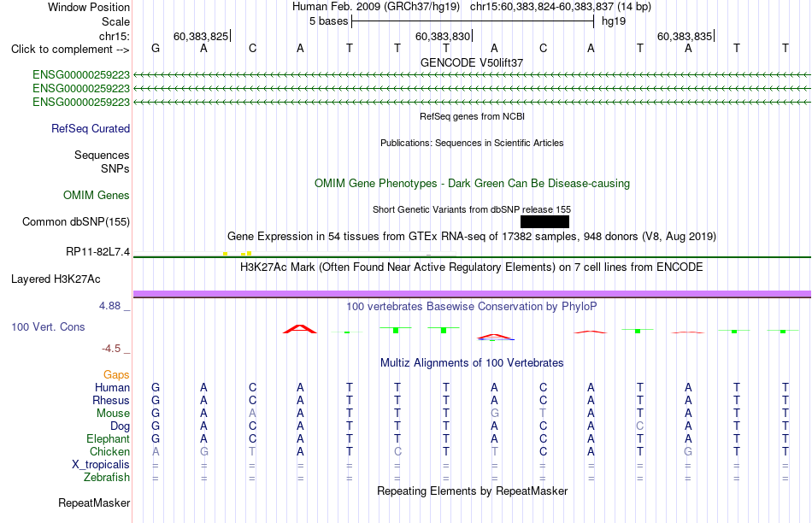Select the 'Chicken' alignment row label
The width and height of the screenshot is (812, 523).
click(x=109, y=451)
